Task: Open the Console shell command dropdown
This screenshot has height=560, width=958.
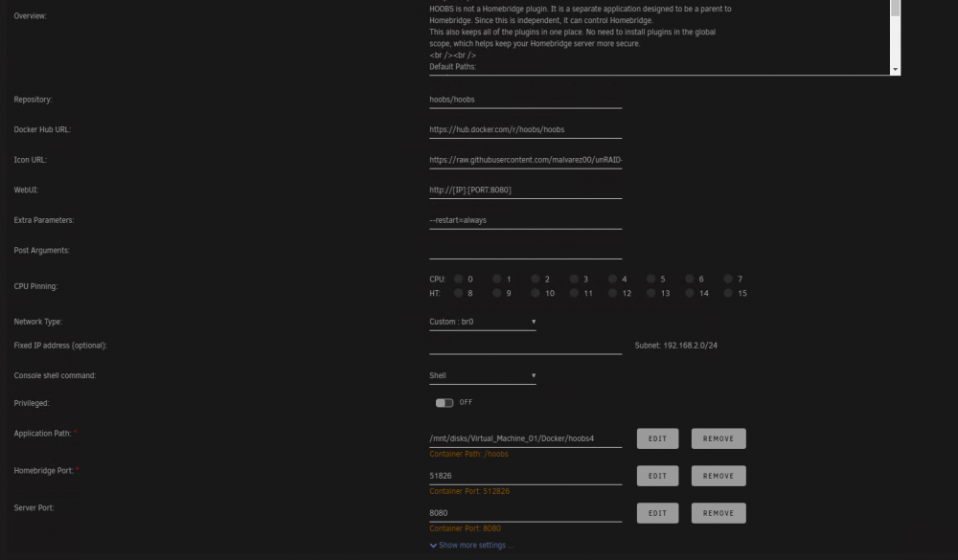Action: pos(483,375)
